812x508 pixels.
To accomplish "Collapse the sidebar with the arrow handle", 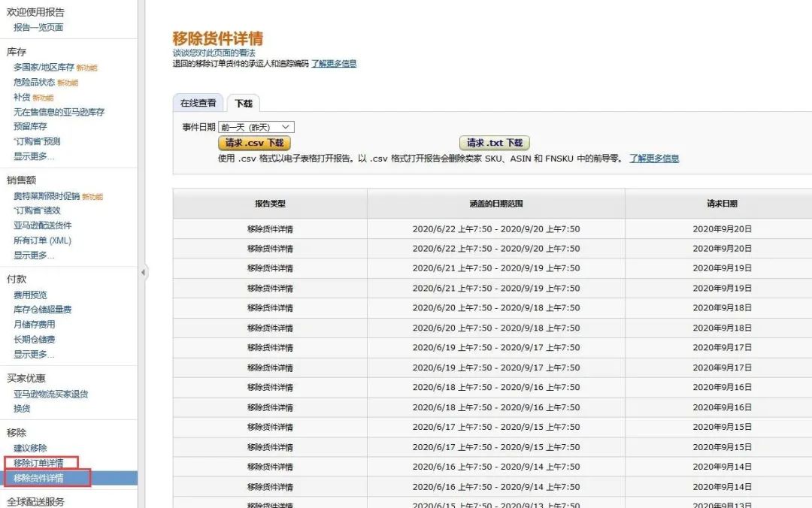I will click(143, 272).
